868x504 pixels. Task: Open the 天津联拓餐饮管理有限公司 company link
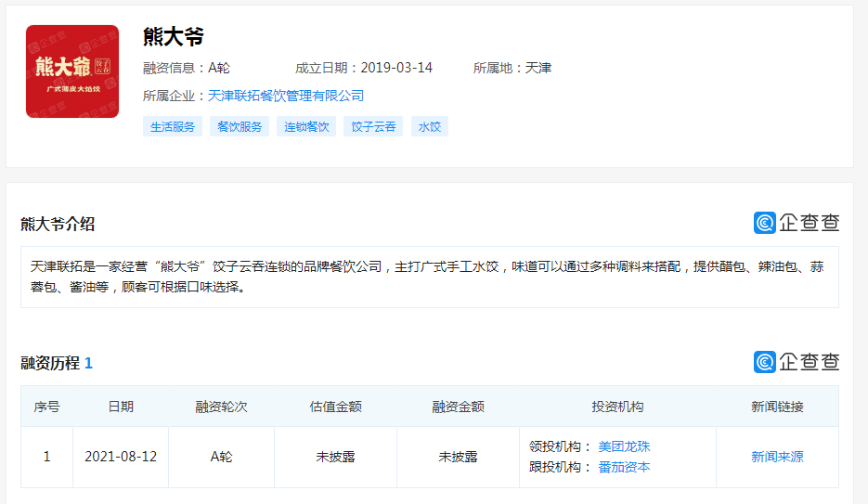(285, 96)
